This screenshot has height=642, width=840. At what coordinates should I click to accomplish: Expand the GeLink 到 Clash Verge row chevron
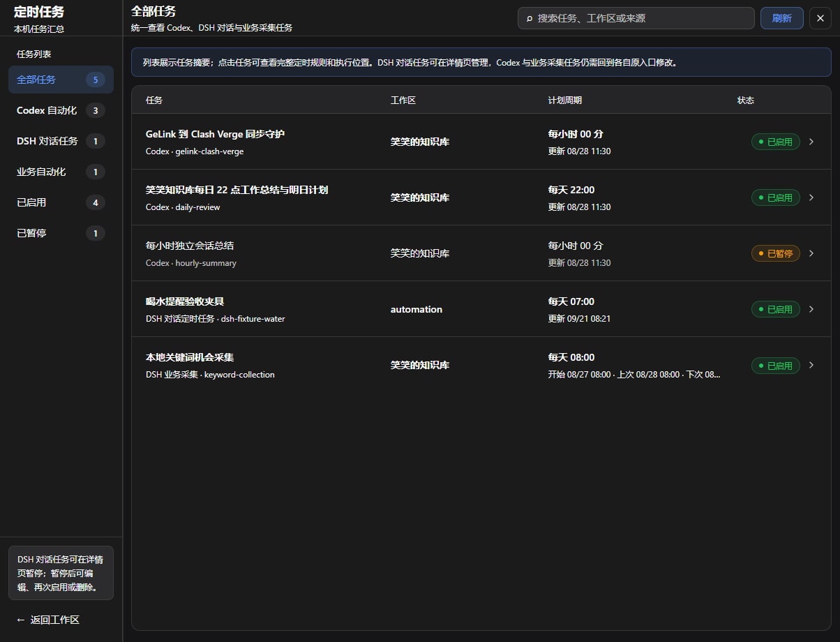pyautogui.click(x=811, y=142)
